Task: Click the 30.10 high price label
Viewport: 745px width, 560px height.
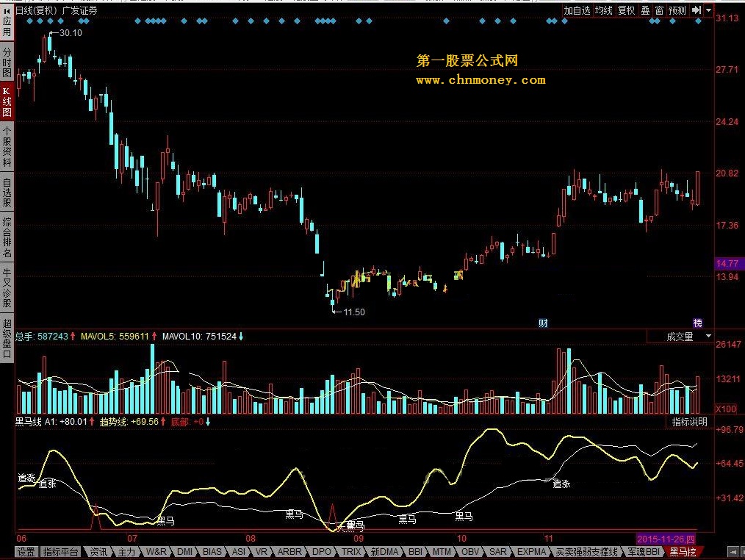Action: pyautogui.click(x=71, y=33)
